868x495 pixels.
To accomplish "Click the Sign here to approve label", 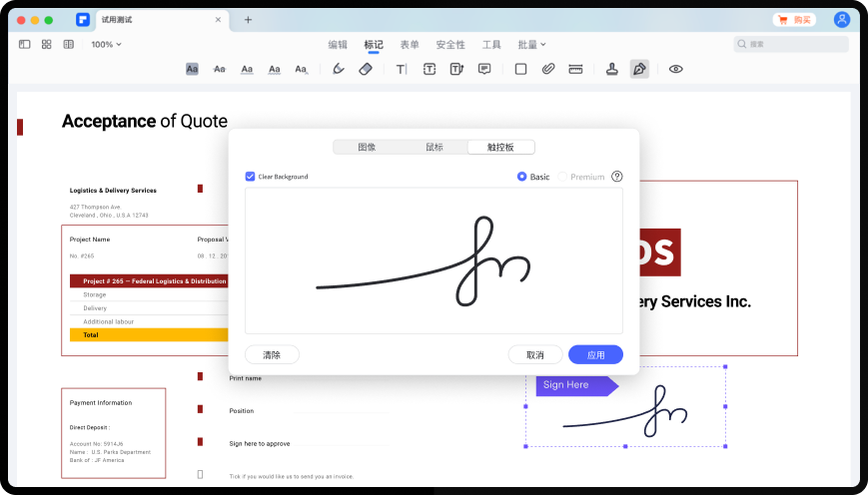I will coord(260,443).
